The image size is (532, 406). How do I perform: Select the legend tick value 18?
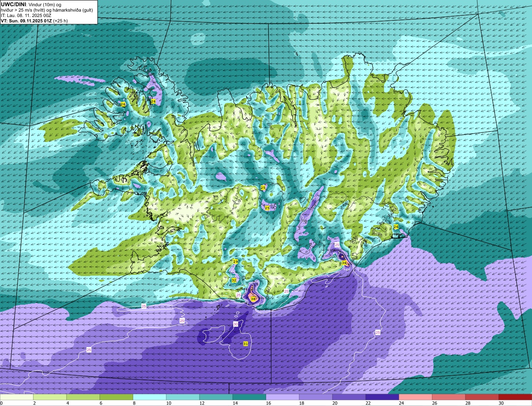click(301, 403)
